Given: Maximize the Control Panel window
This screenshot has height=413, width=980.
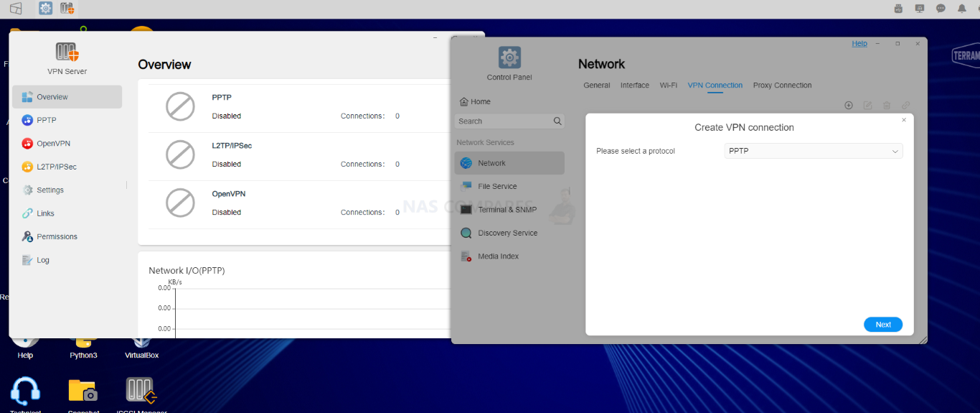Looking at the screenshot, I should [x=897, y=44].
